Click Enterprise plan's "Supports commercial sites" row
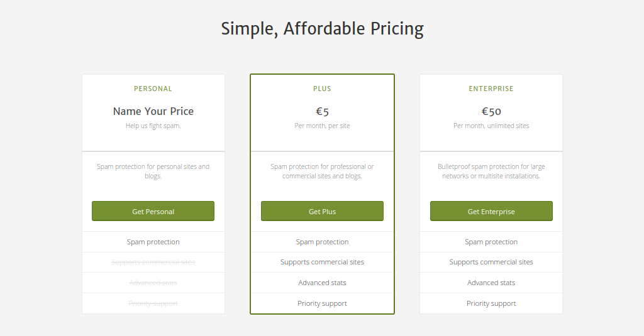 491,262
